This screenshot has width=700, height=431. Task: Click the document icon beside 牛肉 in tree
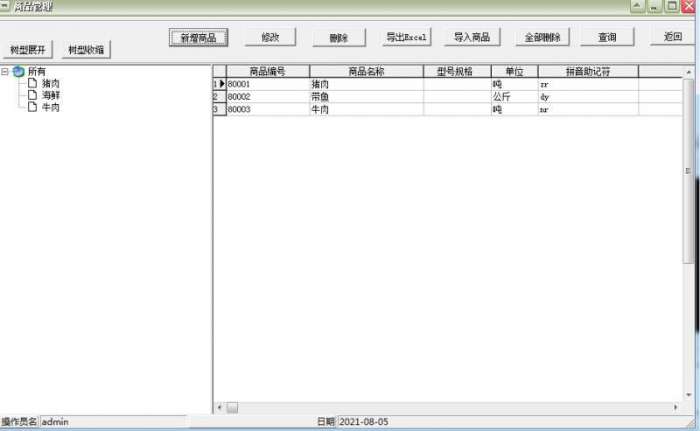pyautogui.click(x=32, y=107)
